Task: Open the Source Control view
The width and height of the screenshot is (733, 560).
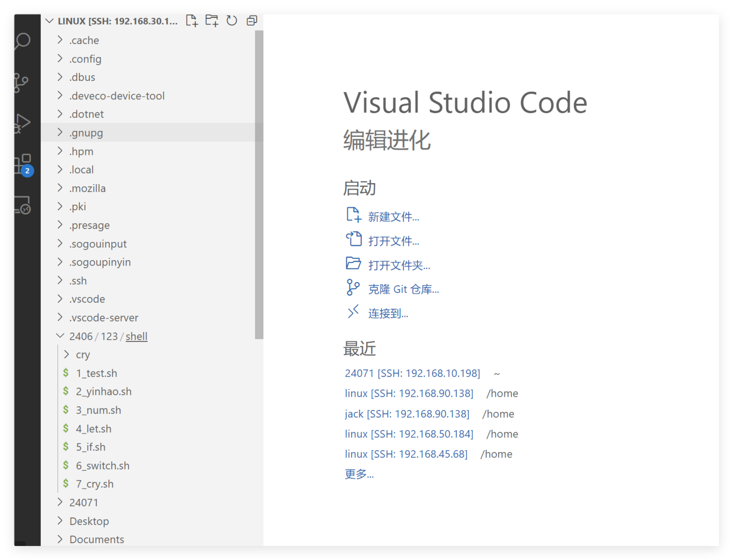Action: [21, 82]
